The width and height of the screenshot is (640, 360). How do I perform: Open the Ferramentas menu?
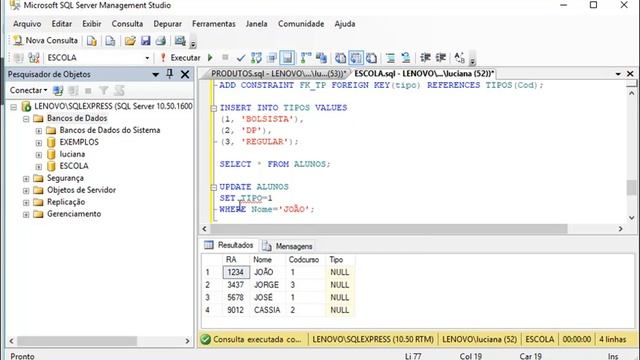pos(214,24)
